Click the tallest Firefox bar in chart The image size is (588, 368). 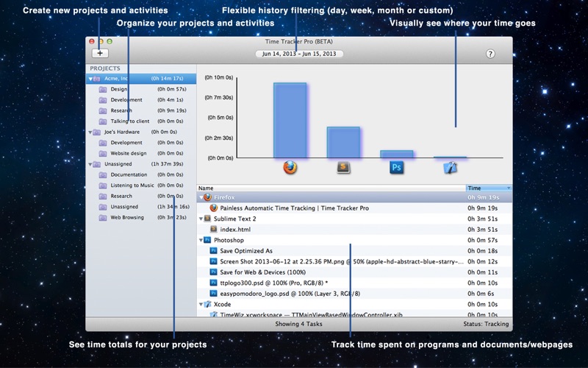[x=290, y=120]
